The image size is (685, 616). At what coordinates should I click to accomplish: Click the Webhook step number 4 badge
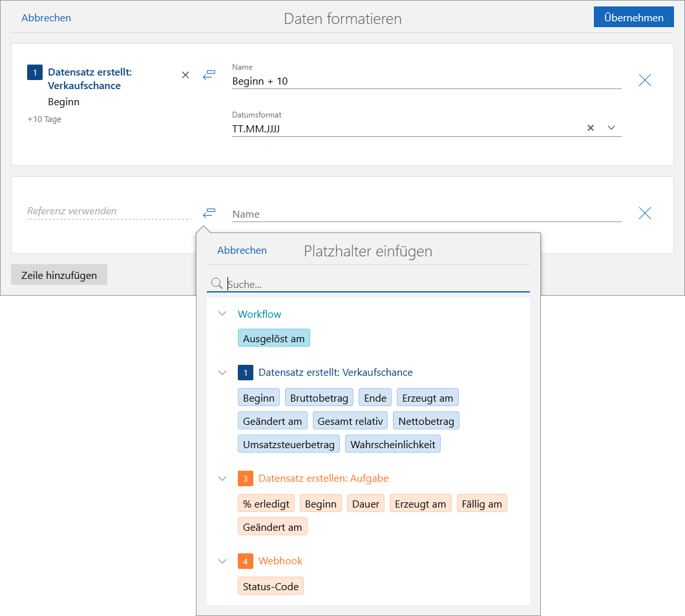point(245,561)
